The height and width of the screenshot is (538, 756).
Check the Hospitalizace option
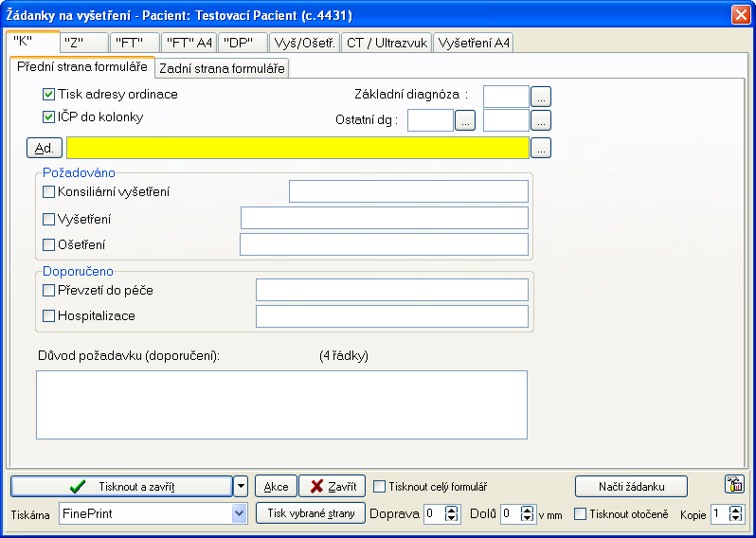[49, 315]
